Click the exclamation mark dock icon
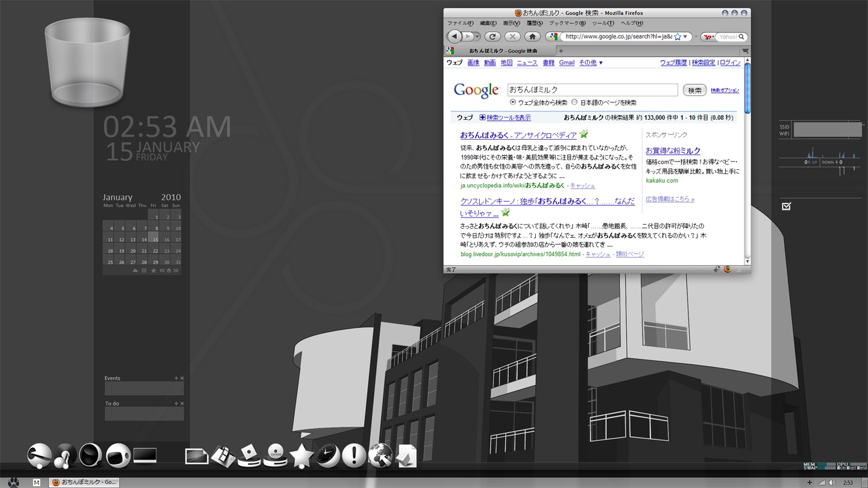Image resolution: width=868 pixels, height=488 pixels. pyautogui.click(x=354, y=455)
